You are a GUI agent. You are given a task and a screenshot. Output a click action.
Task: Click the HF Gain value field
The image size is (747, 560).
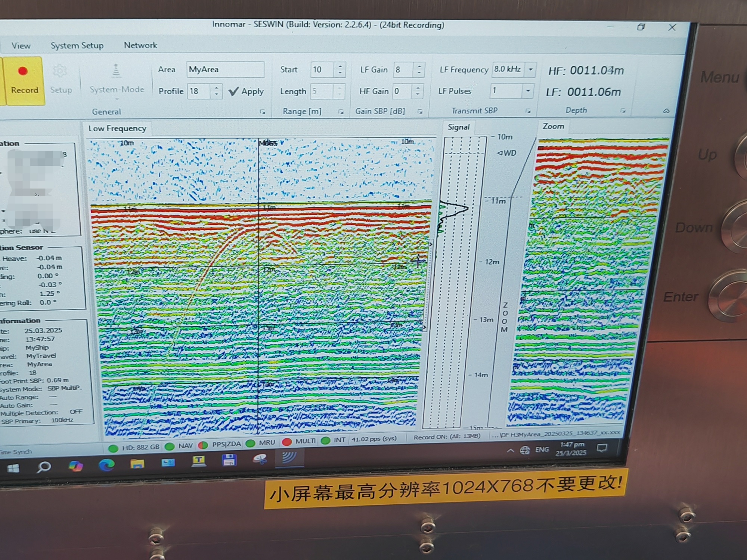point(402,91)
